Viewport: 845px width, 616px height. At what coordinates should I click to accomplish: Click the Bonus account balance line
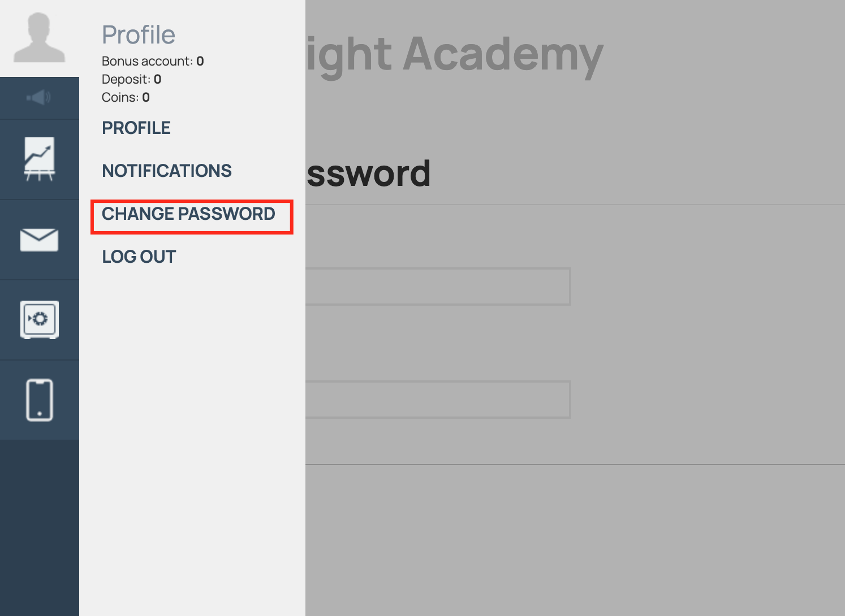(x=153, y=61)
